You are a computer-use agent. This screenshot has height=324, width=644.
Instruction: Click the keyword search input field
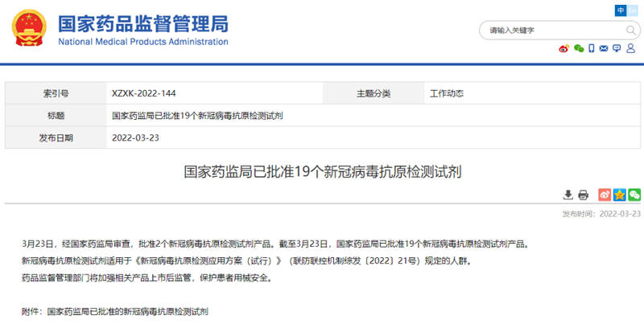[547, 30]
